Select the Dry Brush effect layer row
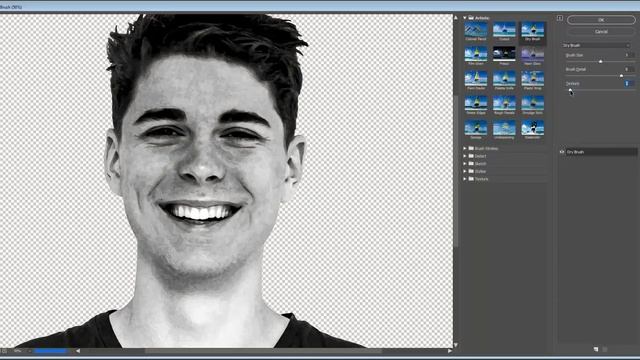 click(601, 152)
